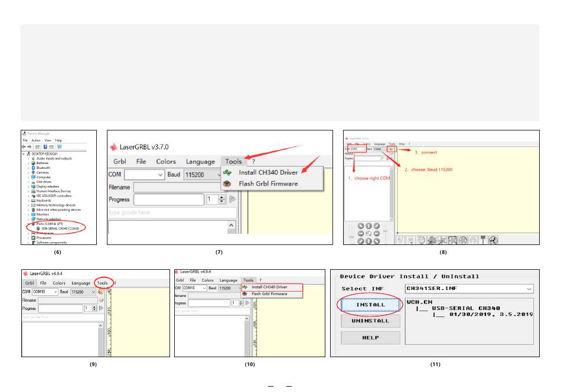Click the Flash Grbl Firmware chip icon in v3.7.0
The image size is (561, 392).
(227, 184)
